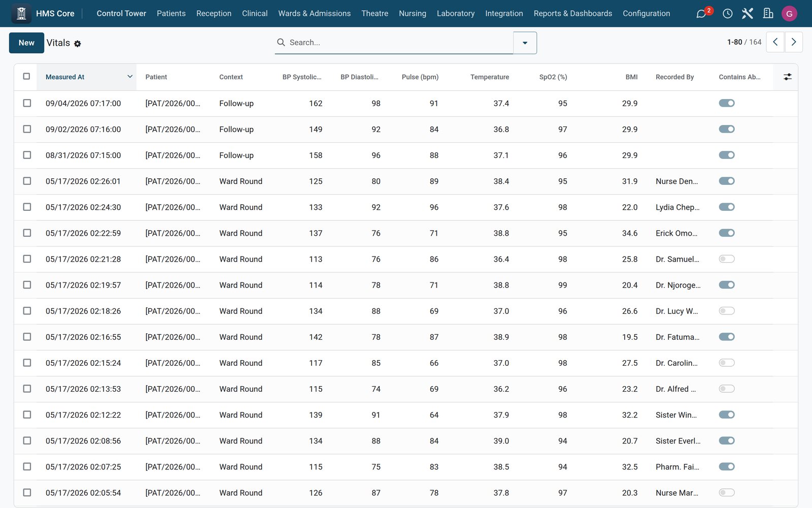Open the Patients menu

pyautogui.click(x=171, y=14)
